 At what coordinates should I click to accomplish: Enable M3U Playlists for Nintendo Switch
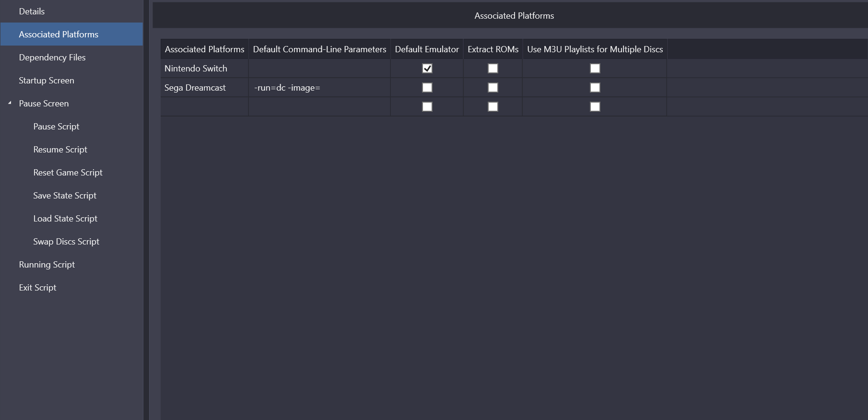595,69
